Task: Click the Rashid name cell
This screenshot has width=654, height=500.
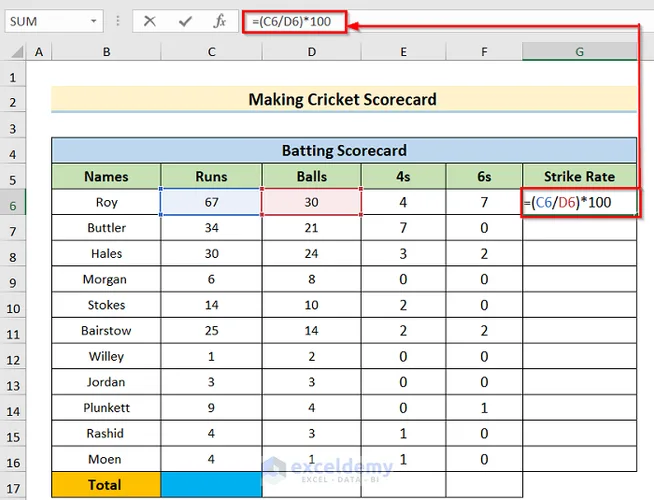Action: (x=106, y=434)
